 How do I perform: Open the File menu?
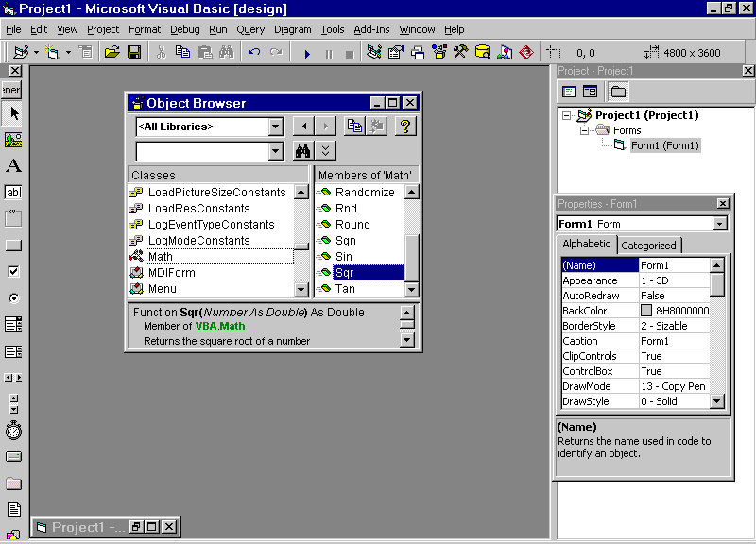[13, 29]
